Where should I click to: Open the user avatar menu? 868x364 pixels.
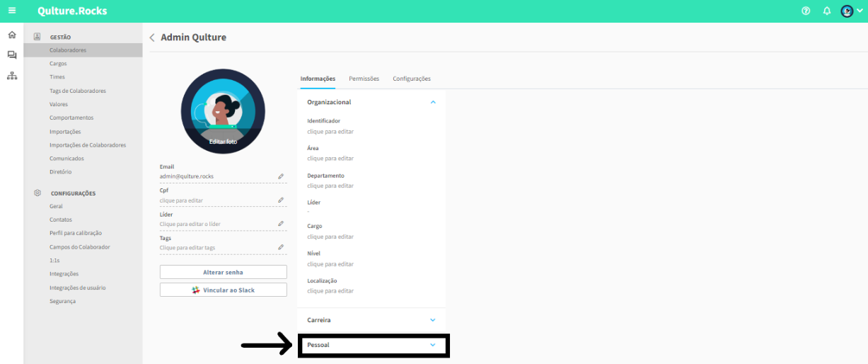pos(851,11)
